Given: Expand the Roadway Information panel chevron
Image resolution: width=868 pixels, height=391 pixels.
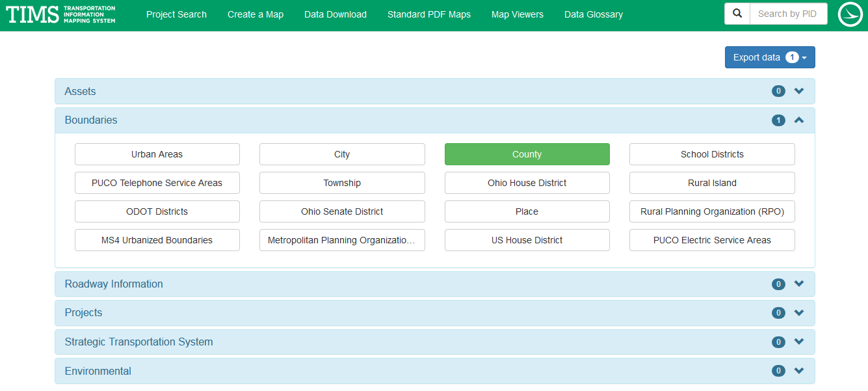Looking at the screenshot, I should [x=799, y=284].
